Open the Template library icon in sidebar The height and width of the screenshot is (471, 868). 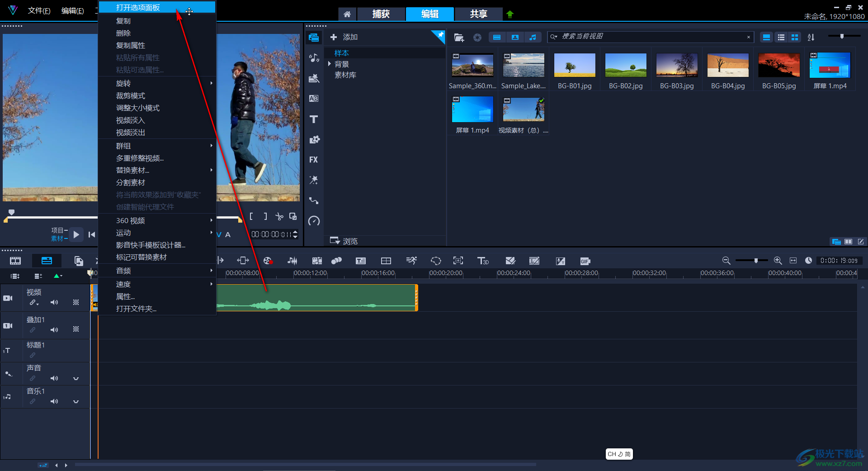(314, 78)
